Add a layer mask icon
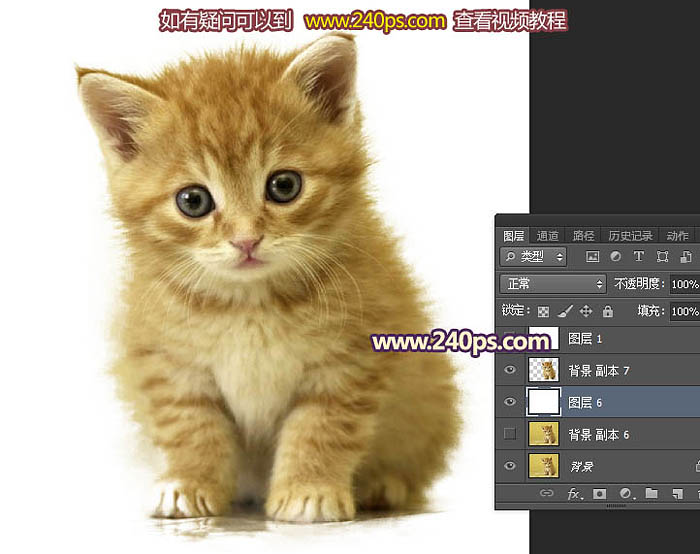 tap(600, 493)
